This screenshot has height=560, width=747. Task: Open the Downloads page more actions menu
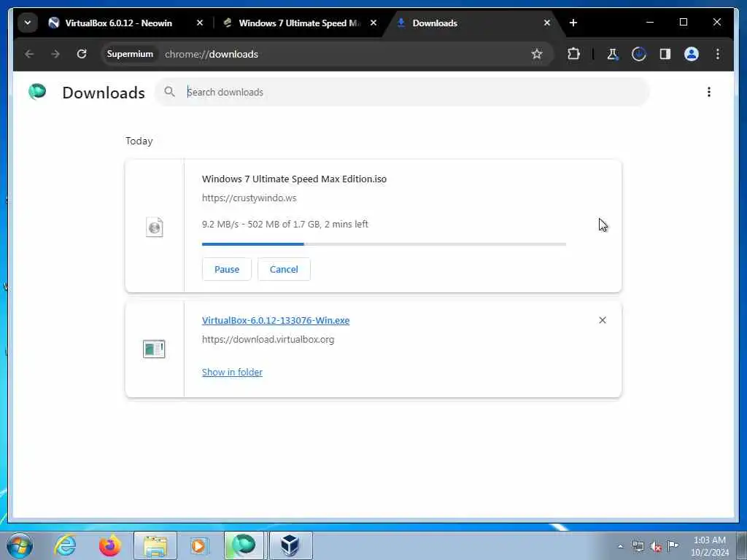[709, 92]
